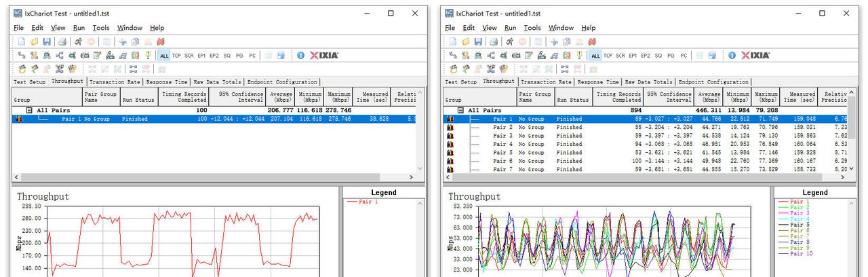Collapse All Pairs group in right window
Screen dimensions: 868x277
[461, 110]
